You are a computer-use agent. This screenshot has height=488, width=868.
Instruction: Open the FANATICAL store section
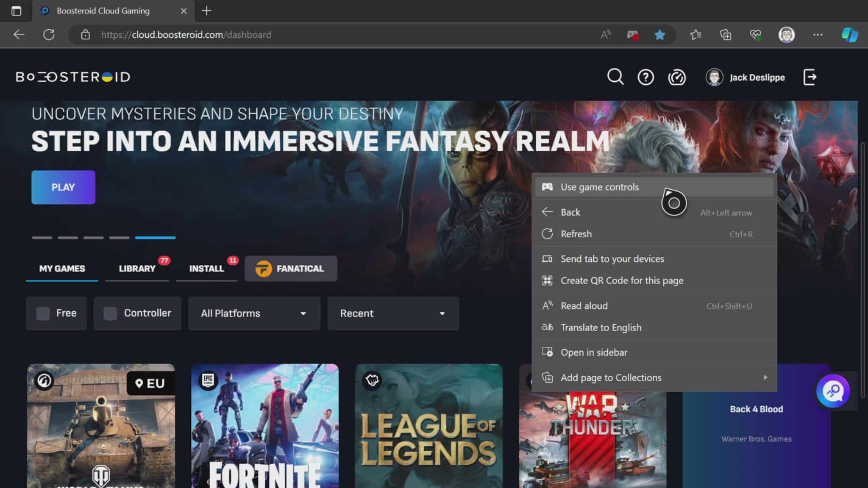(291, 268)
